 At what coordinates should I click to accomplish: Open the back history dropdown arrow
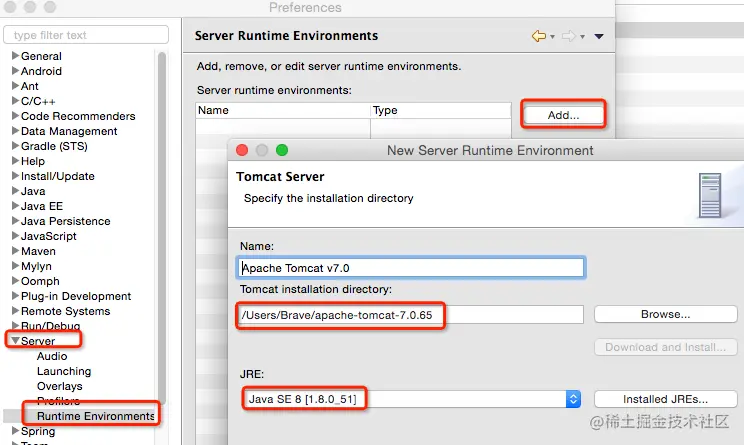[x=552, y=37]
